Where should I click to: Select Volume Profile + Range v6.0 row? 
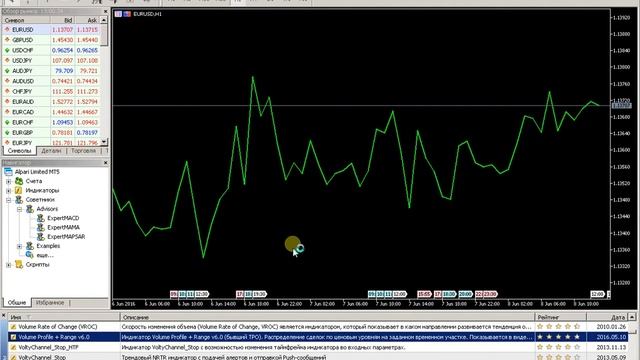coord(318,337)
